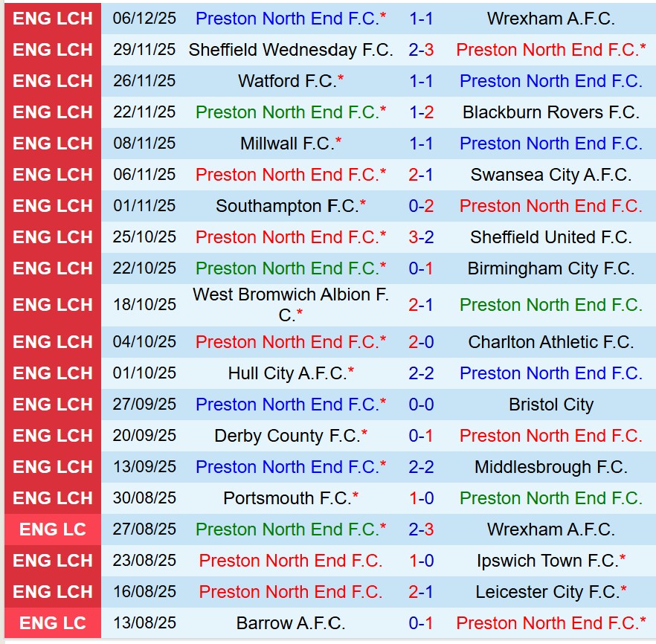This screenshot has width=656, height=644.
Task: Click the Wrexham A.F.C. name in the 06/12/25 row
Action: [x=550, y=19]
